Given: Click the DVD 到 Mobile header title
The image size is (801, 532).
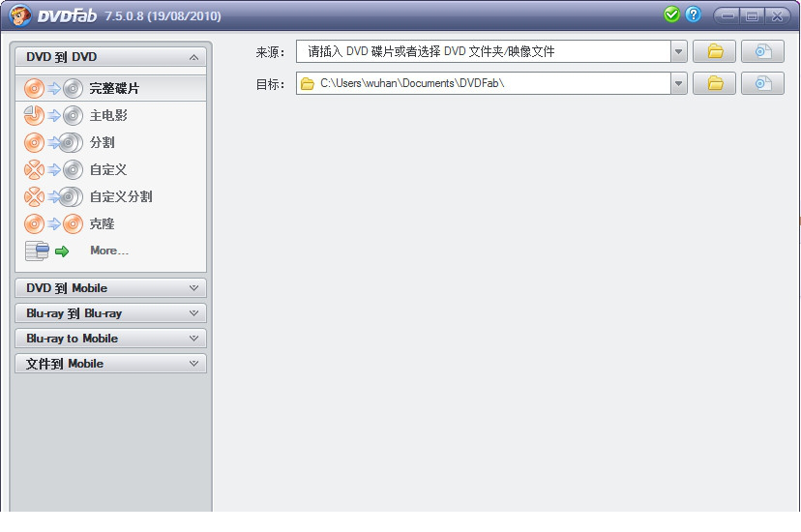Looking at the screenshot, I should click(x=67, y=288).
